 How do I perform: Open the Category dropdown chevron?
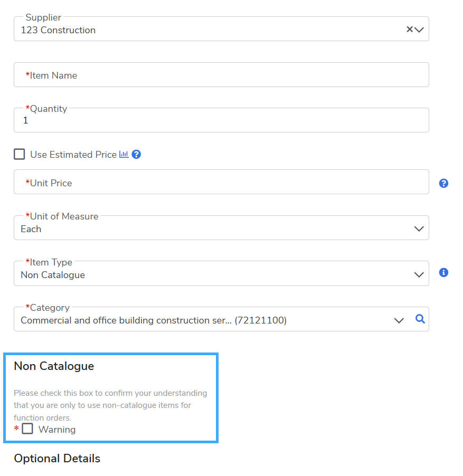[399, 320]
